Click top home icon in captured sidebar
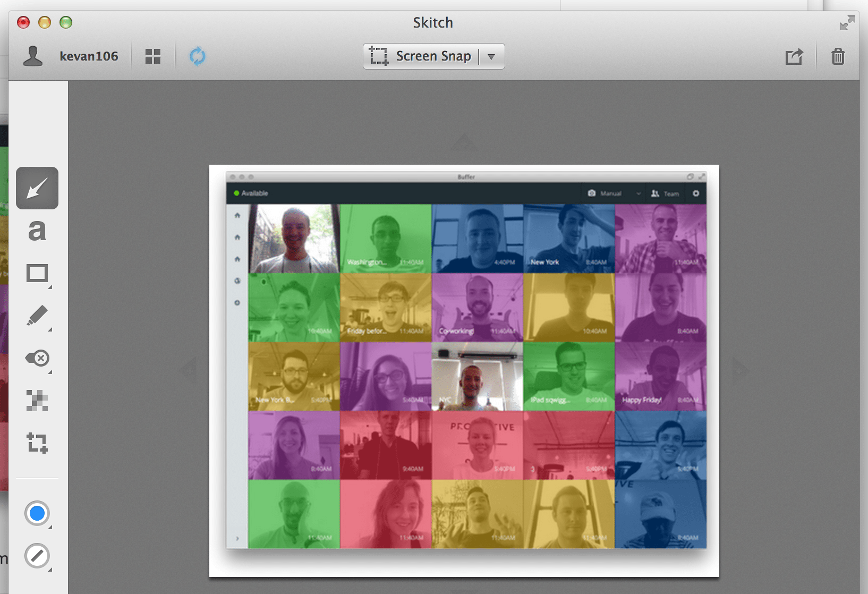Screen dimensions: 868x594 click(x=237, y=215)
